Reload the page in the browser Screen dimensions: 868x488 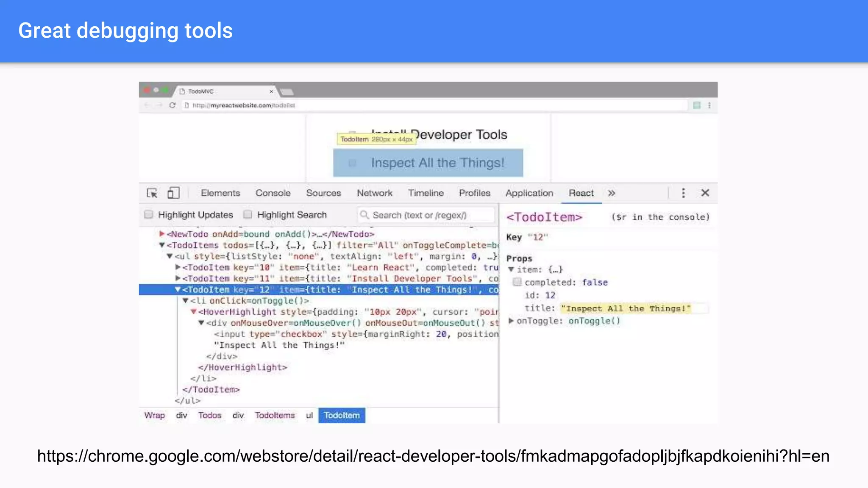pos(172,105)
